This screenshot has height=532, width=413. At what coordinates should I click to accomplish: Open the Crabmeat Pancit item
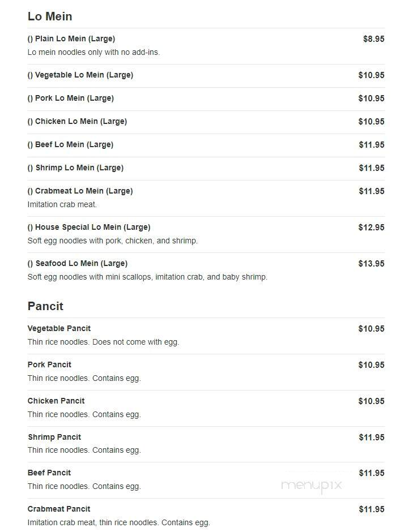206,516
